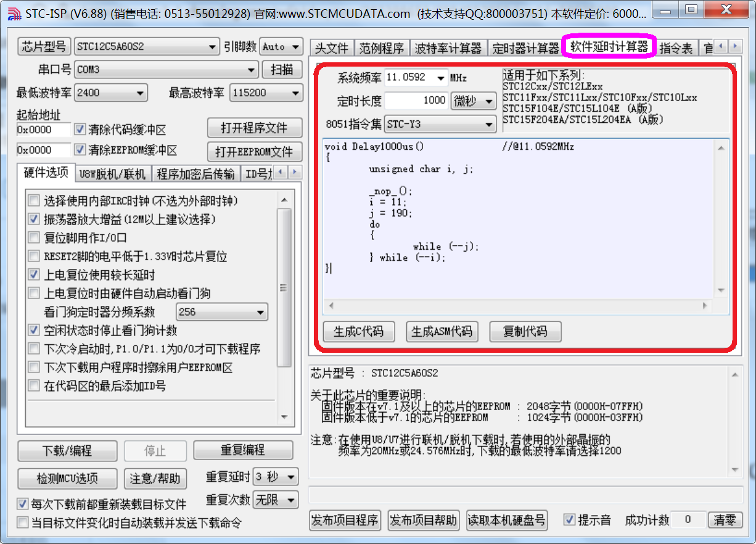Click the 生成ASM代码 button
The width and height of the screenshot is (756, 544).
(442, 331)
